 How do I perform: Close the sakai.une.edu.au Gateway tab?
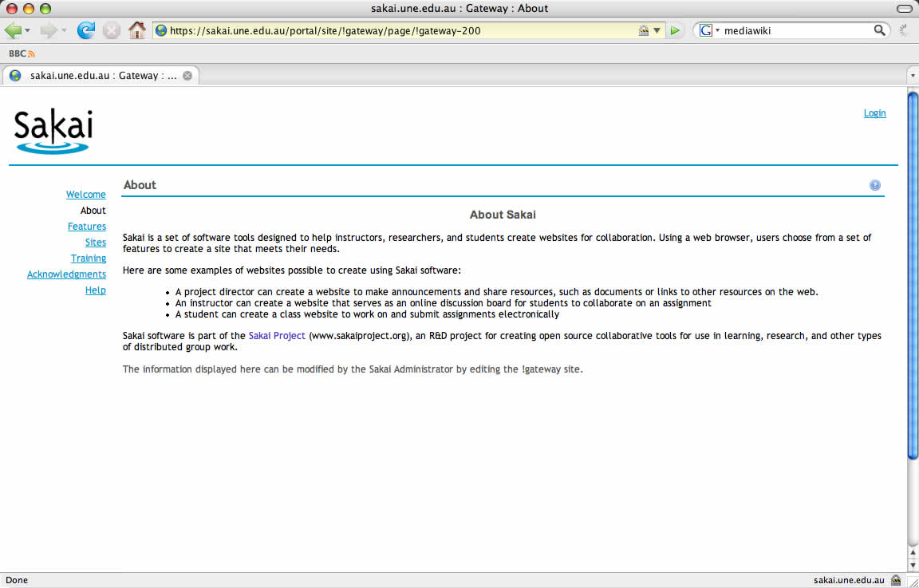[187, 76]
